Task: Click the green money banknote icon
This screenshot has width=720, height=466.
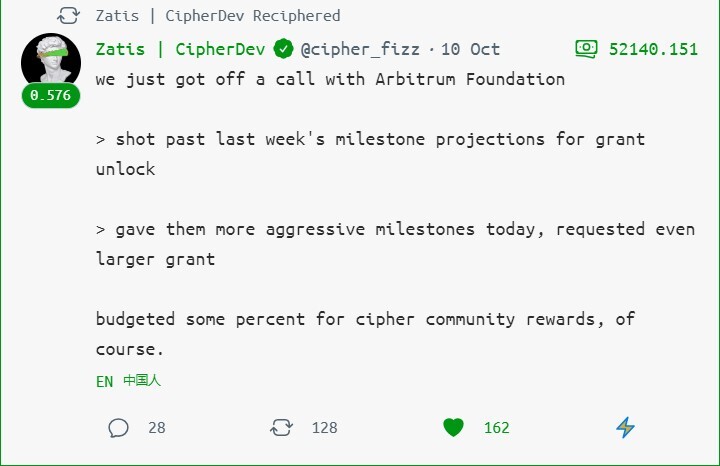Action: point(586,49)
